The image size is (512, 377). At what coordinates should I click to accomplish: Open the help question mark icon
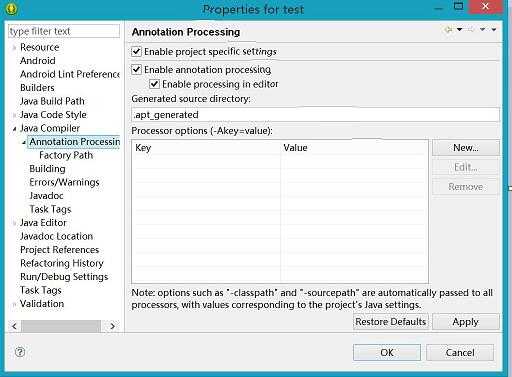[20, 352]
